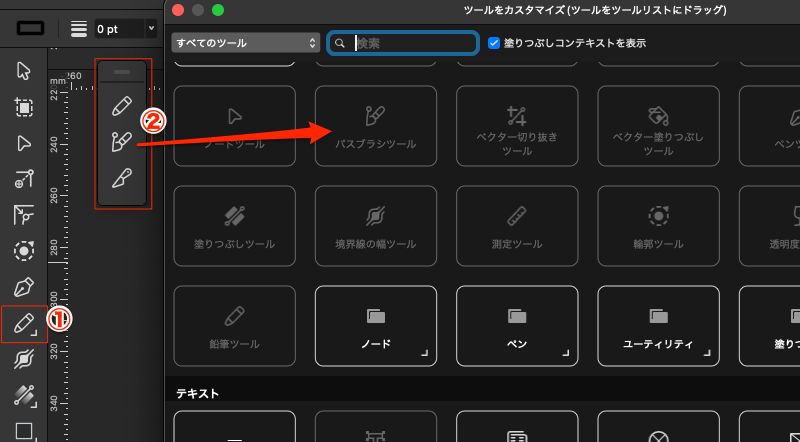
Task: Select the Pen tool nib in left toolbar
Action: (x=25, y=288)
